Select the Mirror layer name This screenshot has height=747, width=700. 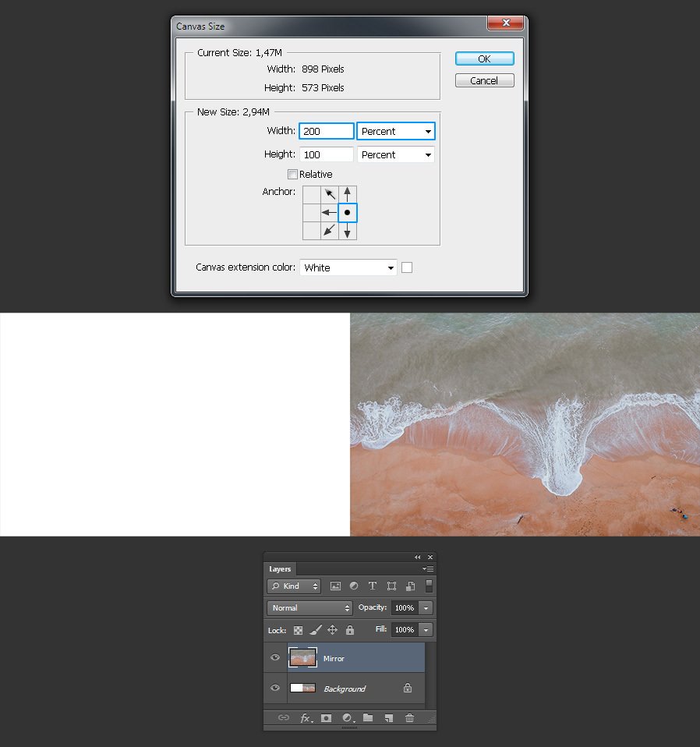pyautogui.click(x=334, y=658)
